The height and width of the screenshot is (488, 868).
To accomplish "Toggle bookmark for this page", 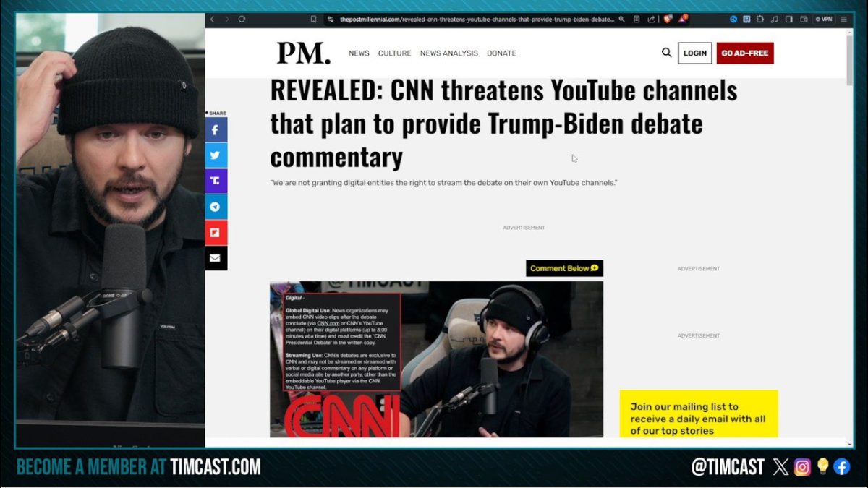I will (313, 19).
